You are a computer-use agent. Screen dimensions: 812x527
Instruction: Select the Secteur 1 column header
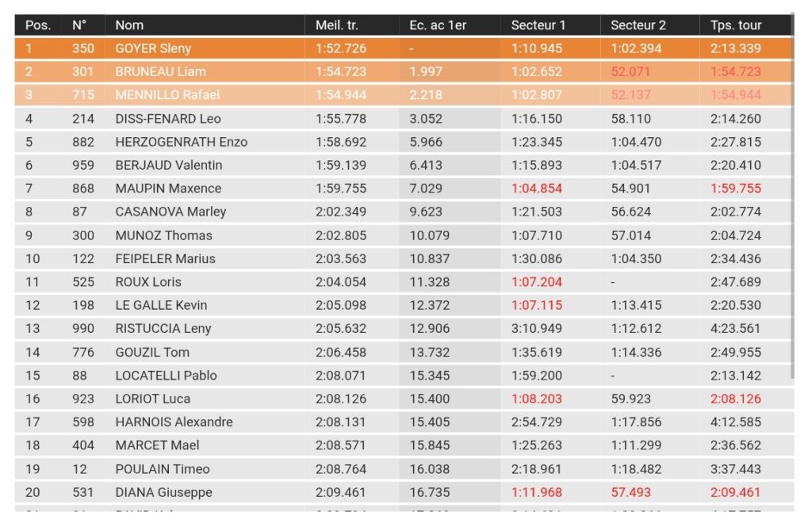pyautogui.click(x=538, y=25)
